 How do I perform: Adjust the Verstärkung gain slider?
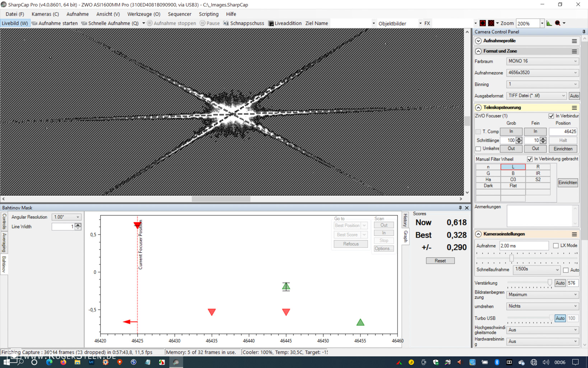(549, 283)
